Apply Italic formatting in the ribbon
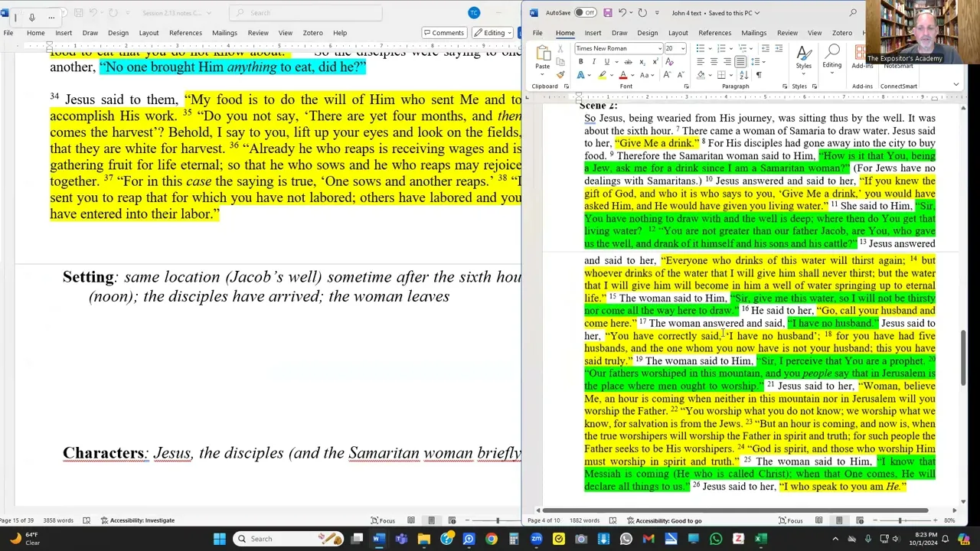The image size is (980, 551). pos(593,61)
